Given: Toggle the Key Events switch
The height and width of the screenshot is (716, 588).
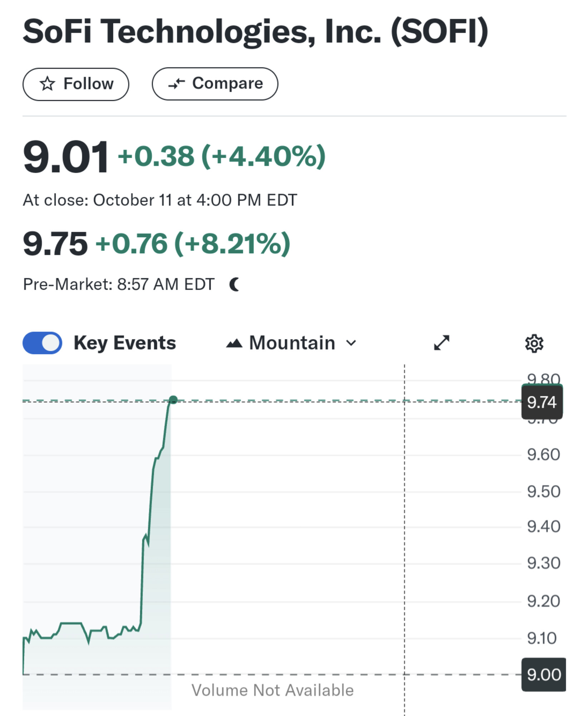Looking at the screenshot, I should (x=42, y=343).
